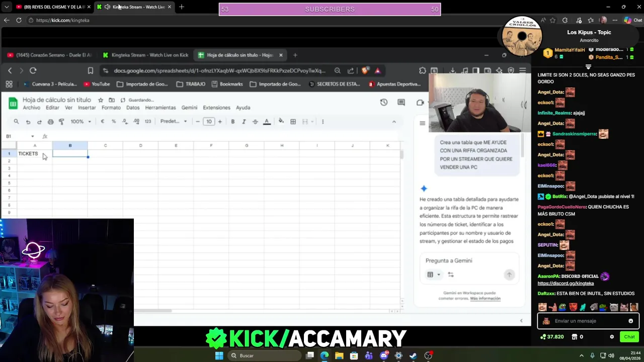Open the Sheets search menus magnifier
The width and height of the screenshot is (644, 362).
(x=16, y=122)
